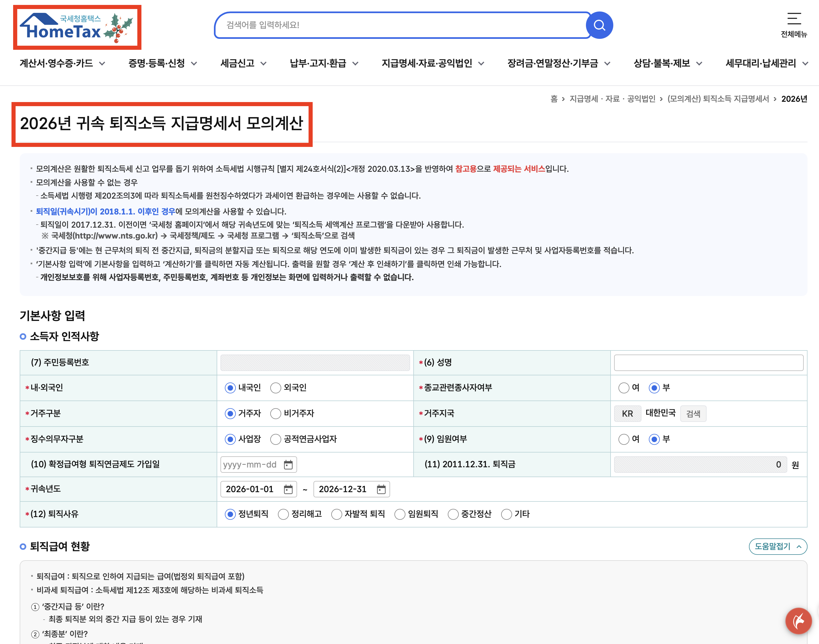This screenshot has width=819, height=644.
Task: Select the 외국인 radio button
Action: [276, 388]
